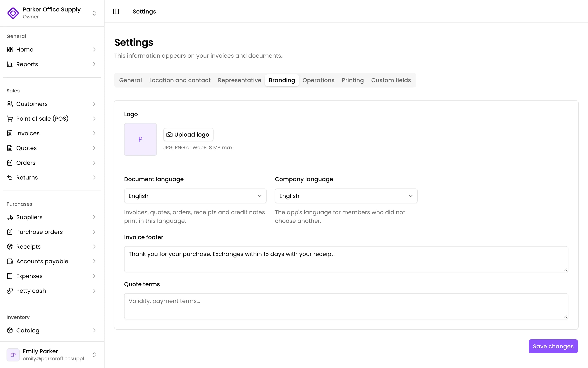
Task: Click the Petty cash coins icon
Action: click(10, 291)
